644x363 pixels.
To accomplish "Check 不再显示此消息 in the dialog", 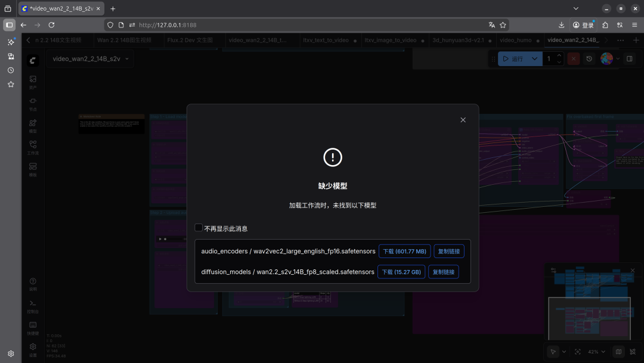I will pos(198,228).
